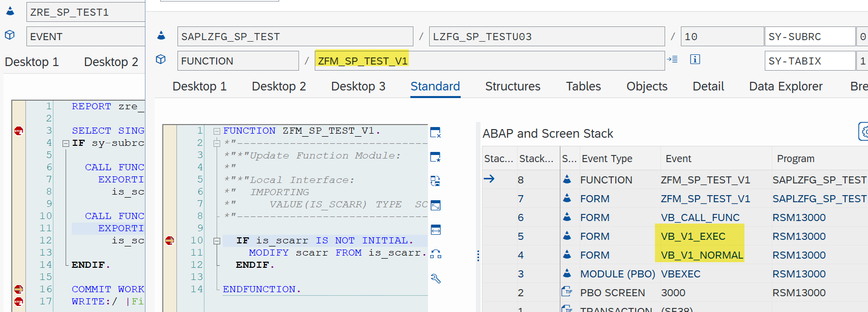Click the navigate-to-line icon beside the info icon
This screenshot has height=312, width=868.
[x=672, y=59]
